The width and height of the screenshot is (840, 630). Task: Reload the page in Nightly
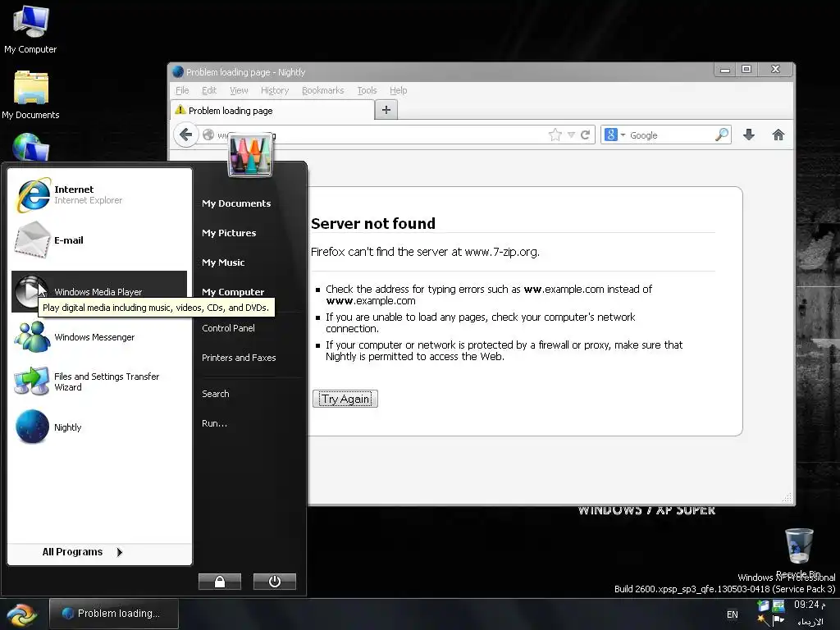[586, 135]
